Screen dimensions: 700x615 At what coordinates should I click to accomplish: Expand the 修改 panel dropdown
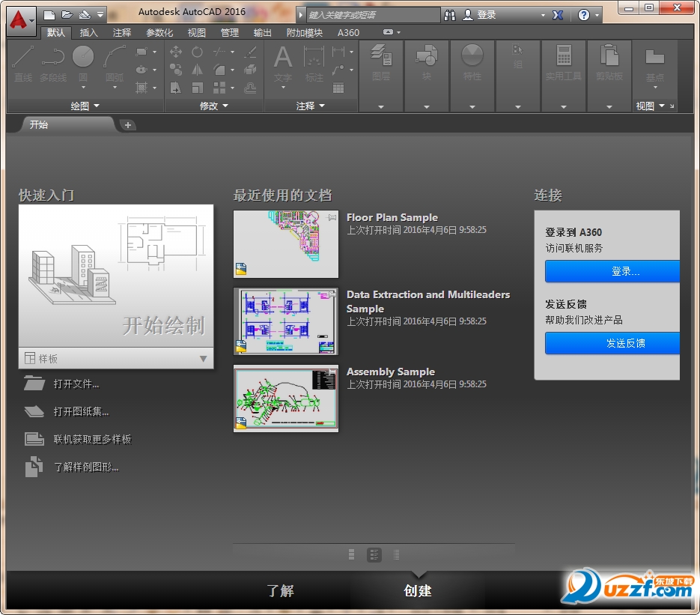[225, 106]
